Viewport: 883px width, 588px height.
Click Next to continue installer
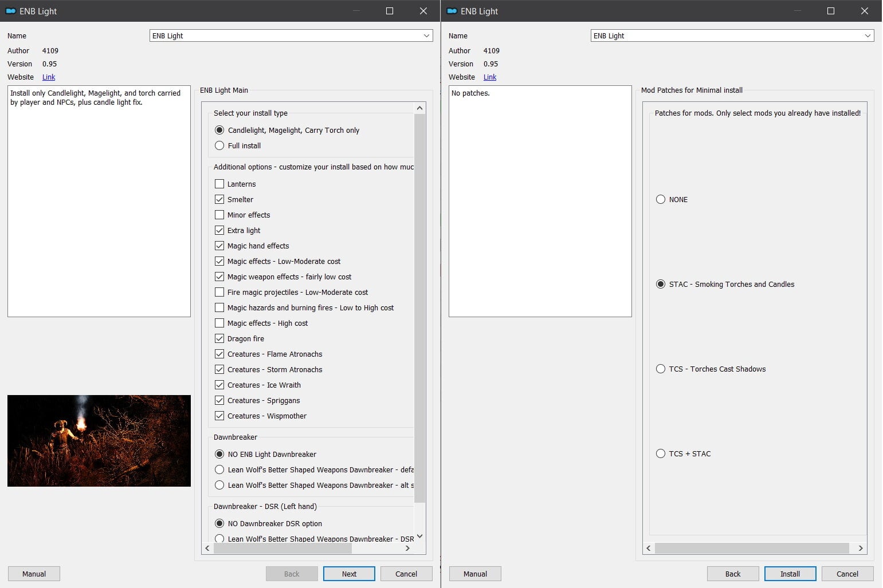click(x=349, y=574)
